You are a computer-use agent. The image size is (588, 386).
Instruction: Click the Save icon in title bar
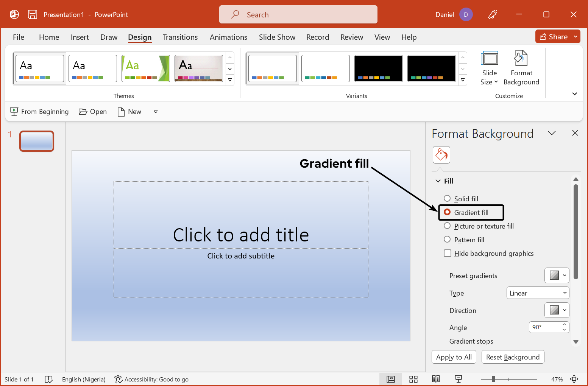pyautogui.click(x=33, y=14)
